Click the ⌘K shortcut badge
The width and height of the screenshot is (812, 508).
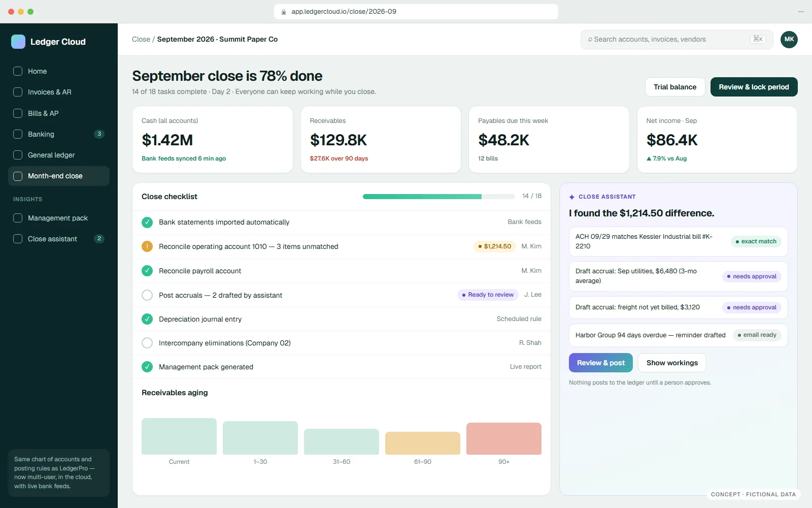pos(758,39)
